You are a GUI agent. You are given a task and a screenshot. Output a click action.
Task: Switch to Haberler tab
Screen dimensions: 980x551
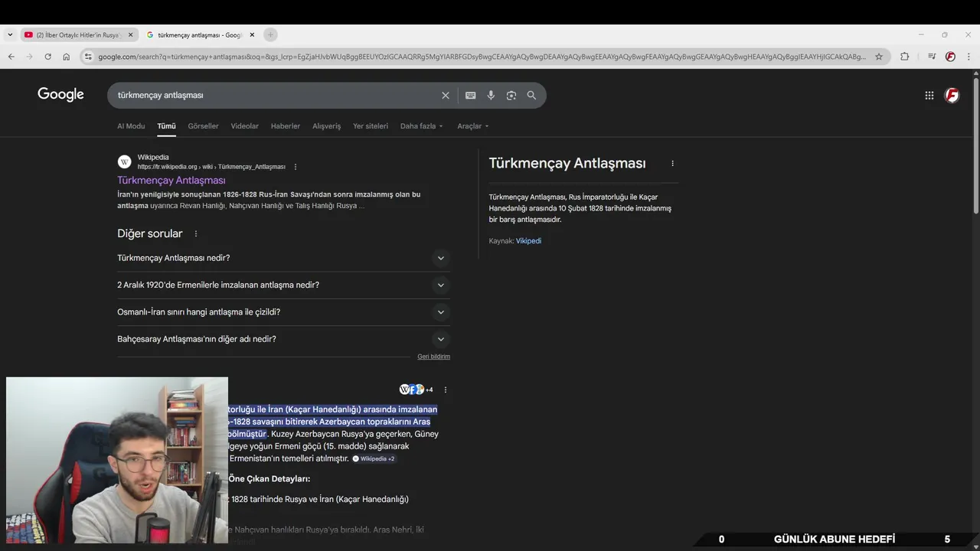286,126
